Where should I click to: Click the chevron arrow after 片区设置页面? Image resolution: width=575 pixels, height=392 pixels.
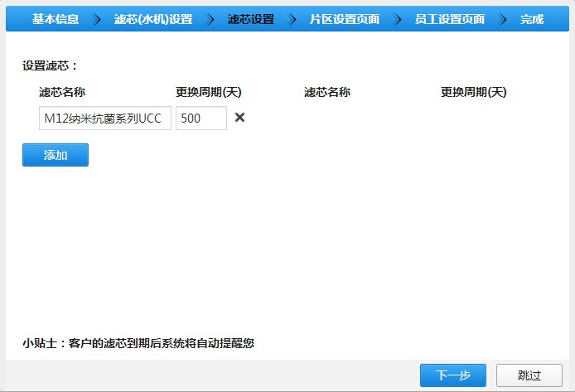398,18
